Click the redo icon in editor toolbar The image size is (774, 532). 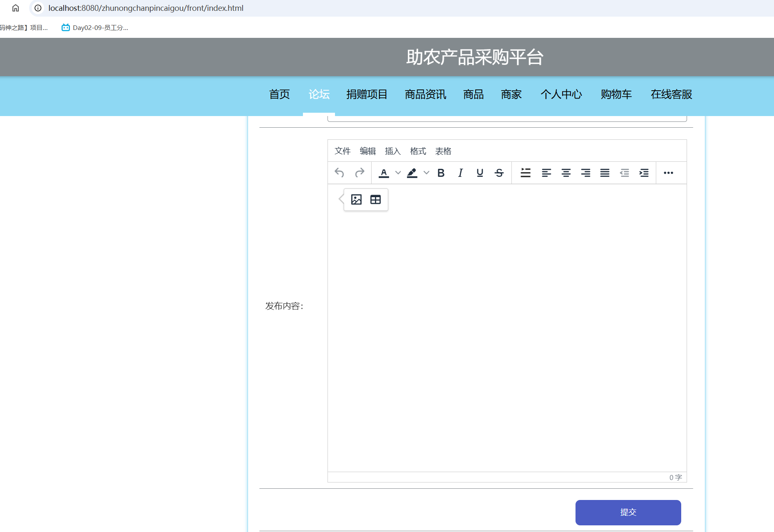click(360, 173)
